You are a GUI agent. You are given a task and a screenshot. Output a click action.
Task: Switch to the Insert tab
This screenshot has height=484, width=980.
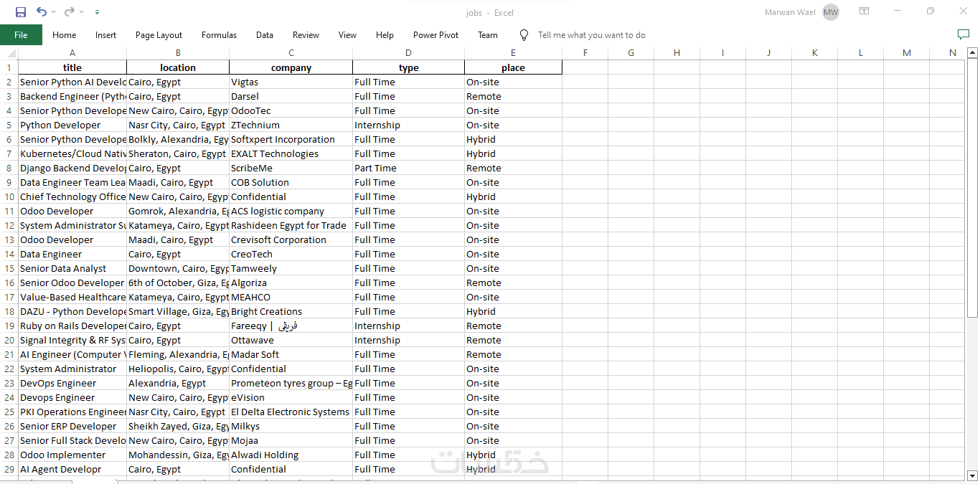pos(105,34)
